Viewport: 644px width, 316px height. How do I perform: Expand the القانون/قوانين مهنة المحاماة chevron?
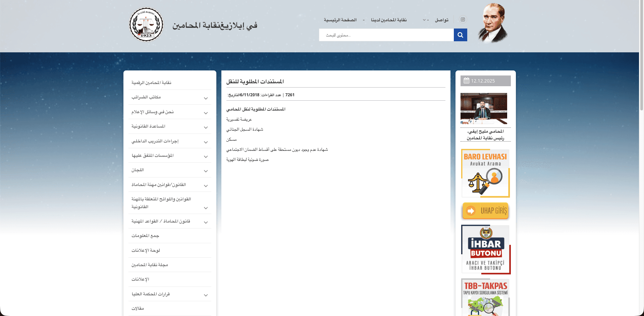click(206, 186)
